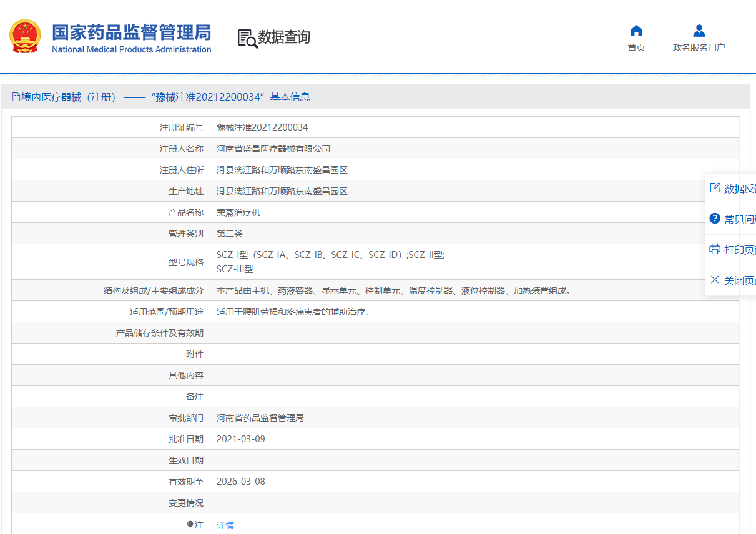This screenshot has width=756, height=534.
Task: Click the 产品储存条件及有效期 label
Action: 160,333
